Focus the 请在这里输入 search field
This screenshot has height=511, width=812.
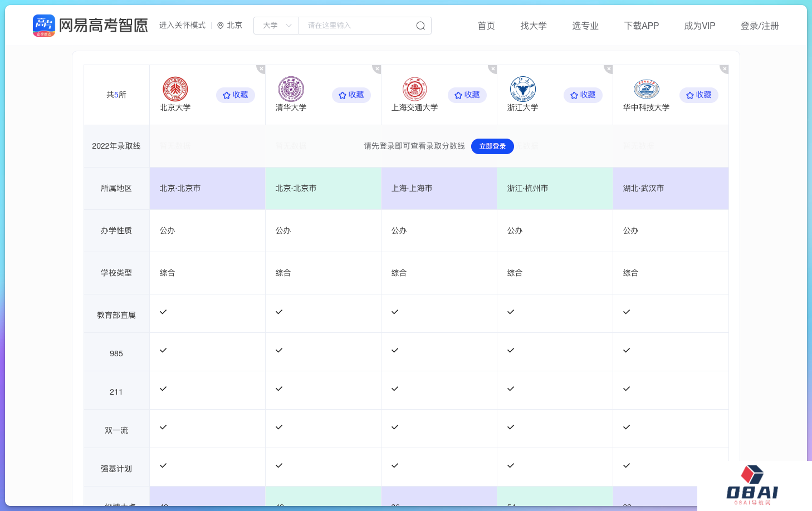tap(356, 26)
